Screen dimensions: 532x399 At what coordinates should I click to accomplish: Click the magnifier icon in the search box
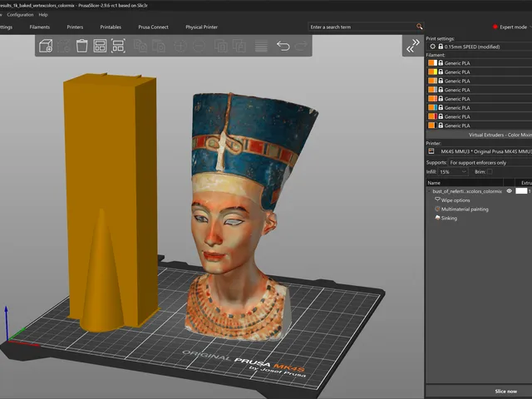click(419, 27)
